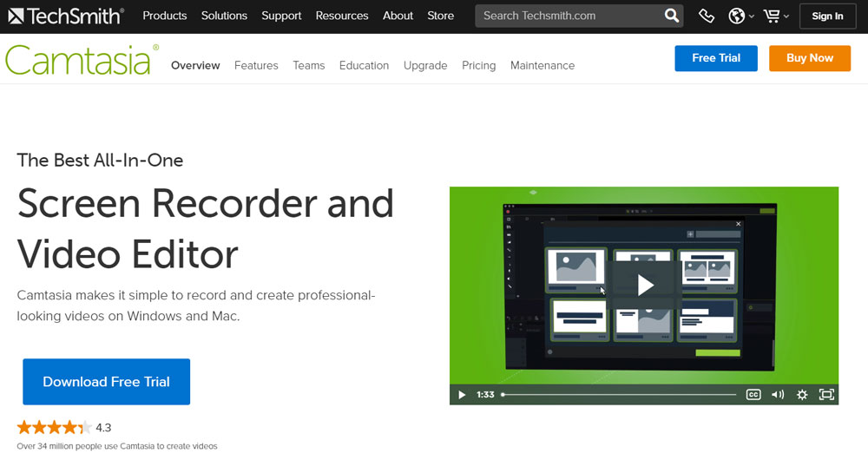The image size is (868, 473).
Task: Go to the Store page
Action: tap(441, 16)
